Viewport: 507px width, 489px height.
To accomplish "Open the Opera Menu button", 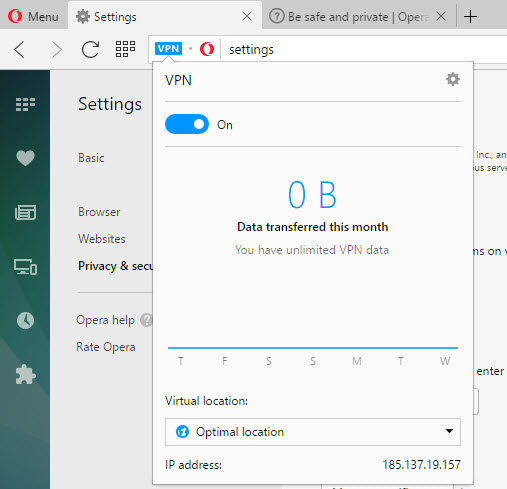I will point(33,16).
